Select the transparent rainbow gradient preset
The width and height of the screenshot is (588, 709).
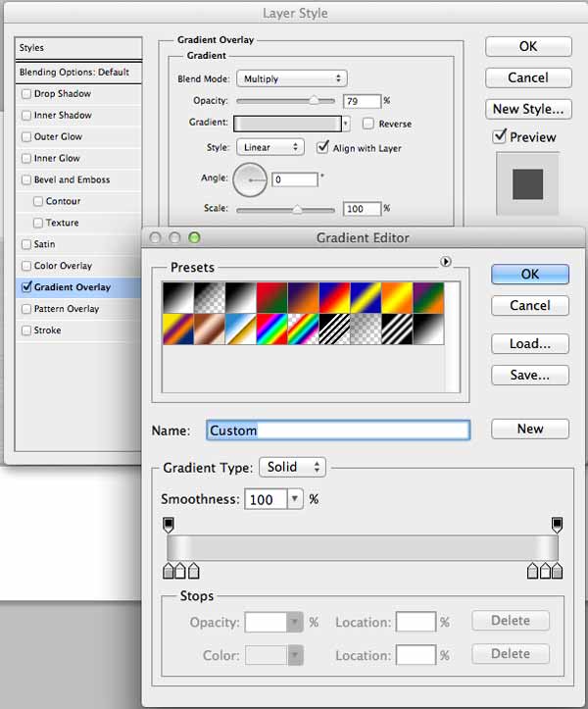[303, 329]
